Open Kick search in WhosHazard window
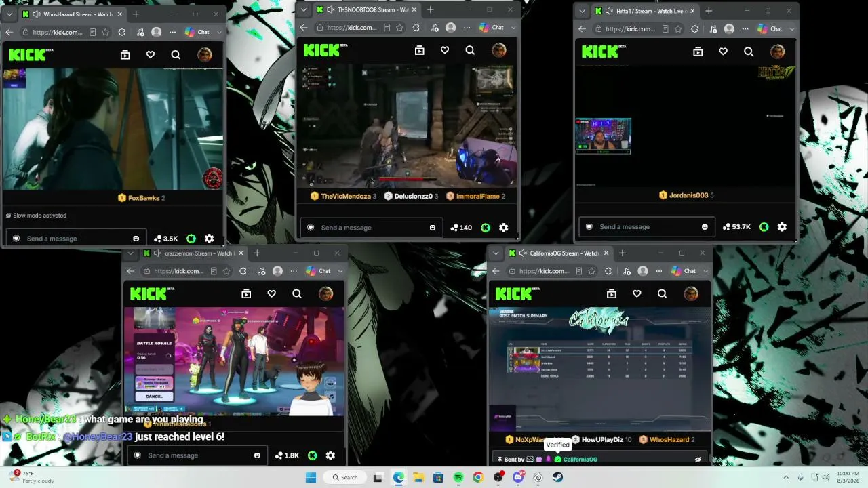Image resolution: width=868 pixels, height=488 pixels. 176,55
